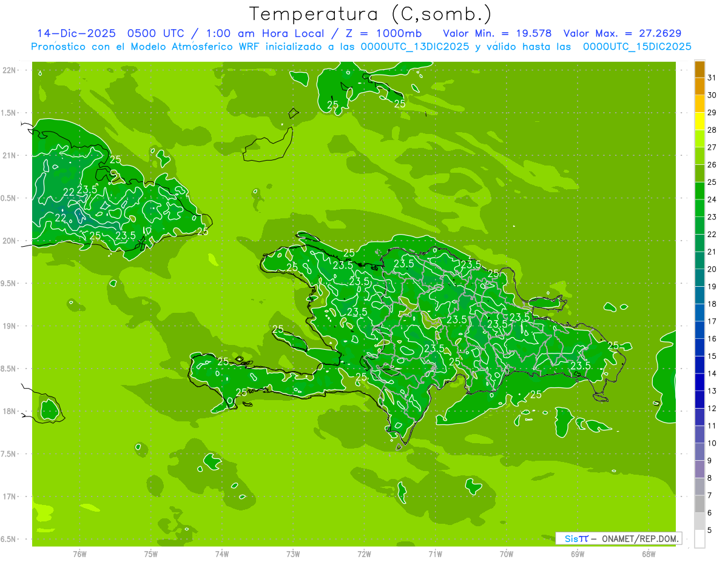Select initialization time '0000UTC_13DIC2025'
This screenshot has height=562, width=728.
(414, 47)
